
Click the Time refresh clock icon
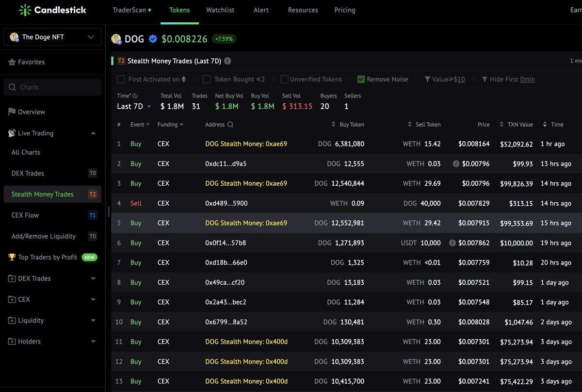click(x=135, y=96)
